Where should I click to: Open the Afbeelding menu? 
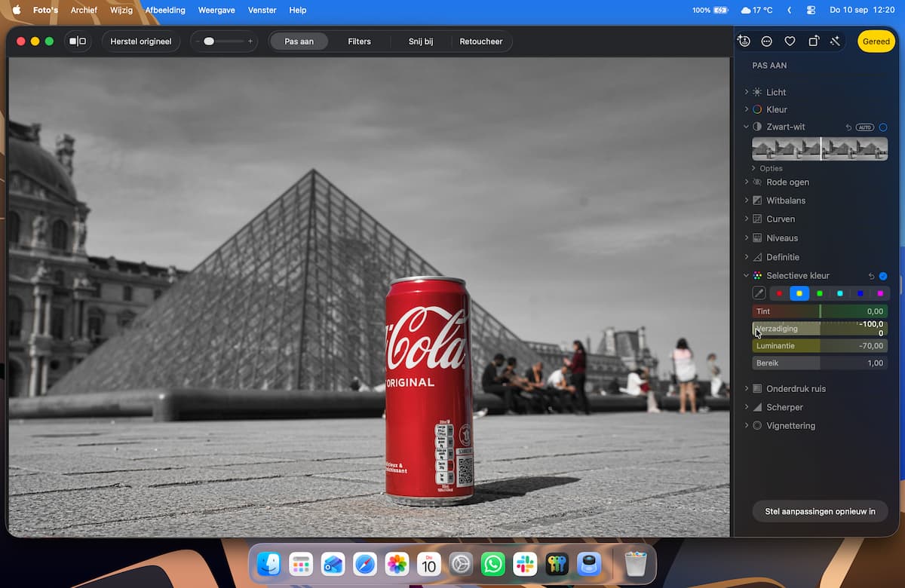(x=165, y=11)
